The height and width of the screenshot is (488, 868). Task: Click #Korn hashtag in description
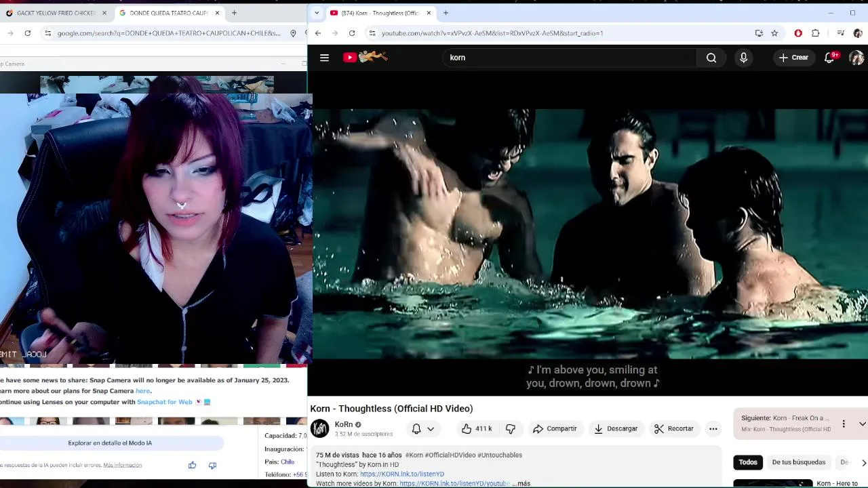click(414, 455)
